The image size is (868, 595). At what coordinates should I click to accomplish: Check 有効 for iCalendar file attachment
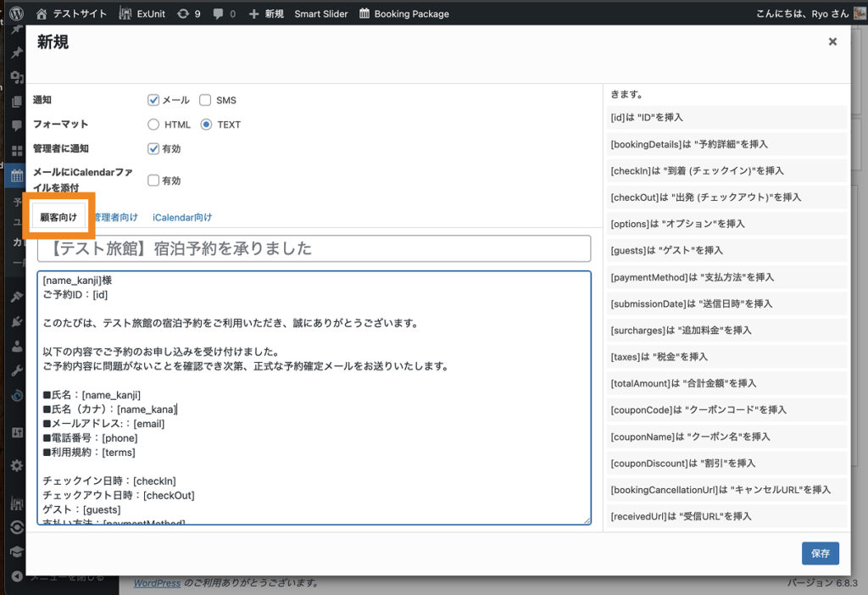[153, 181]
